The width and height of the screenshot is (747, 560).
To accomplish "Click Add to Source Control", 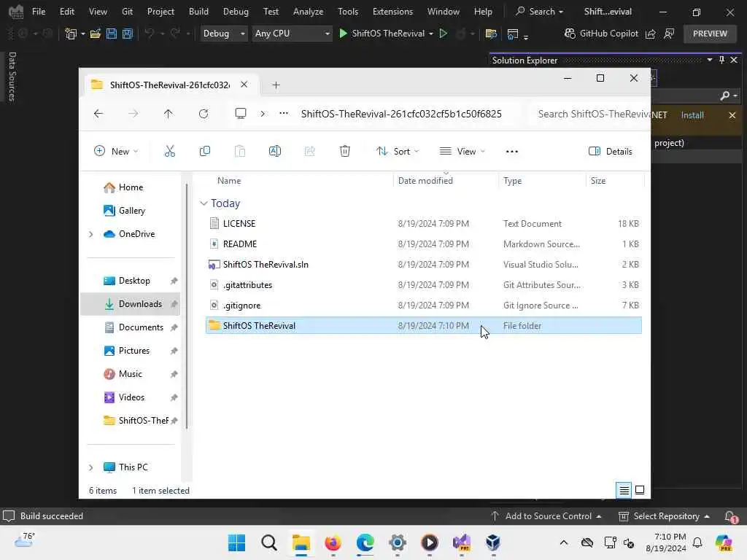I will [546, 516].
